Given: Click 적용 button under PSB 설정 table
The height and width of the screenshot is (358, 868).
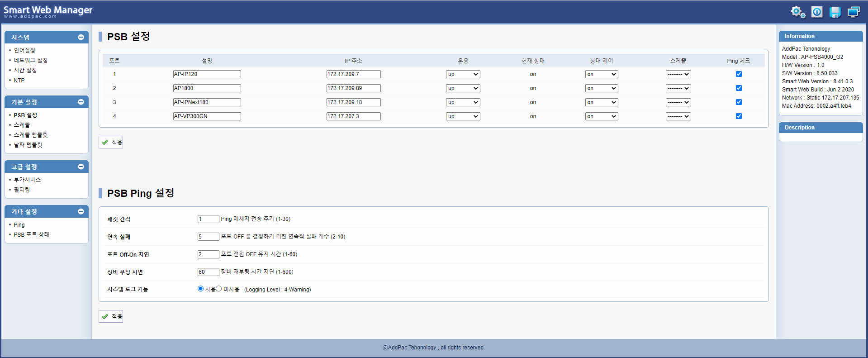Looking at the screenshot, I should point(111,142).
